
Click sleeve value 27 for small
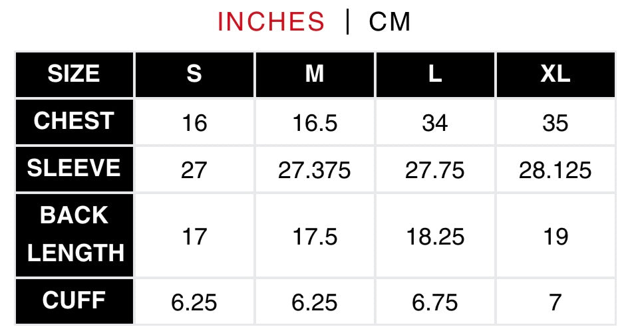194,170
